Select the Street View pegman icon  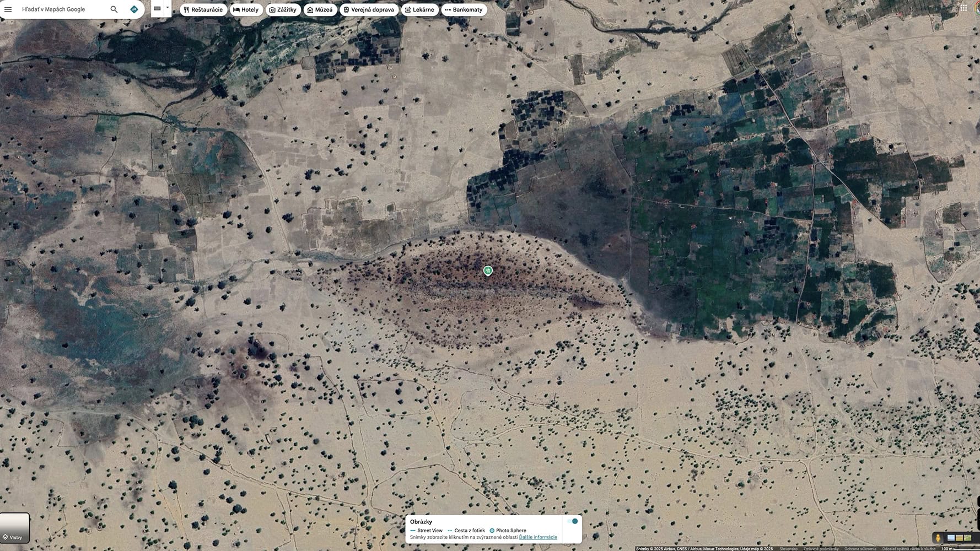coord(938,538)
